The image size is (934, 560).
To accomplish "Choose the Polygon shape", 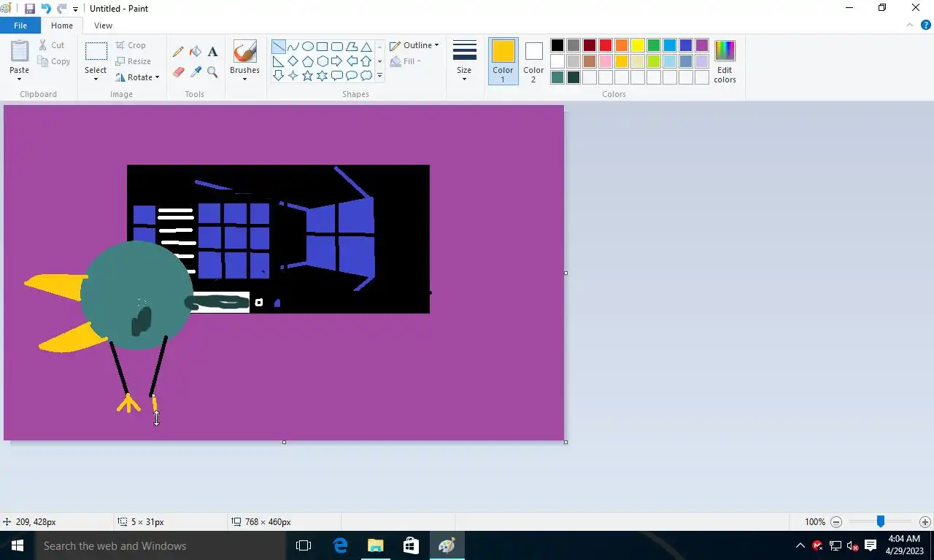I will click(352, 47).
